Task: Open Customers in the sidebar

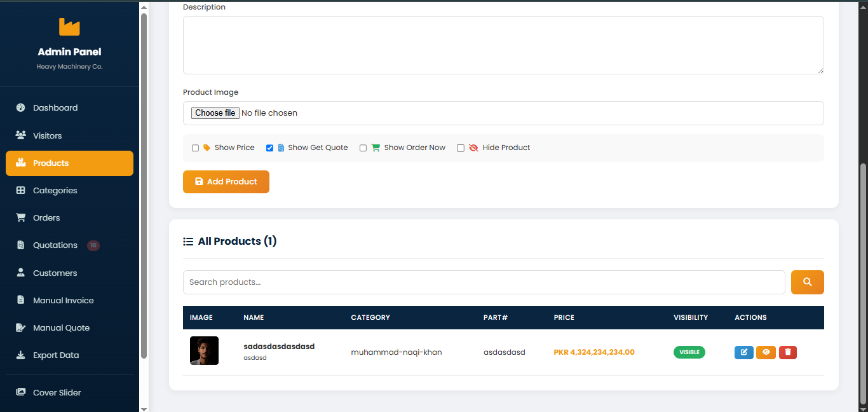Action: click(69, 273)
